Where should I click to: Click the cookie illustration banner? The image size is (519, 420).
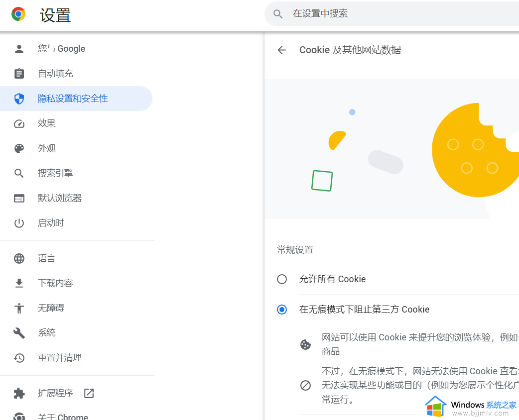pos(391,149)
